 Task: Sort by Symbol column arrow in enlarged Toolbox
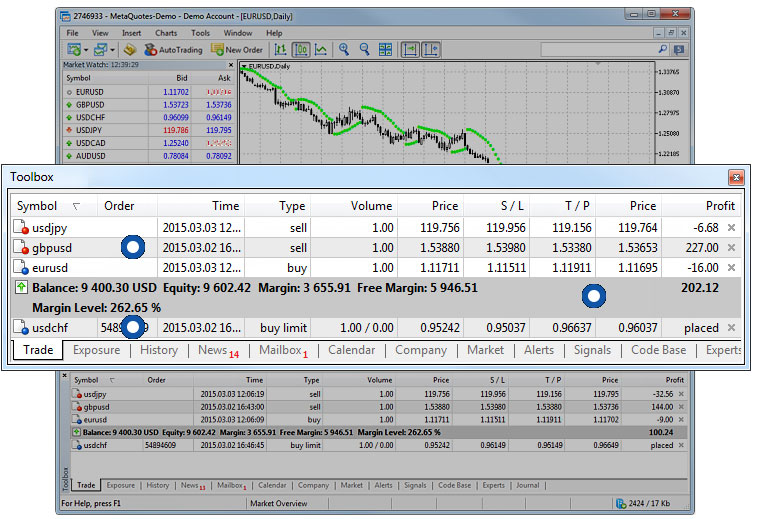point(76,206)
